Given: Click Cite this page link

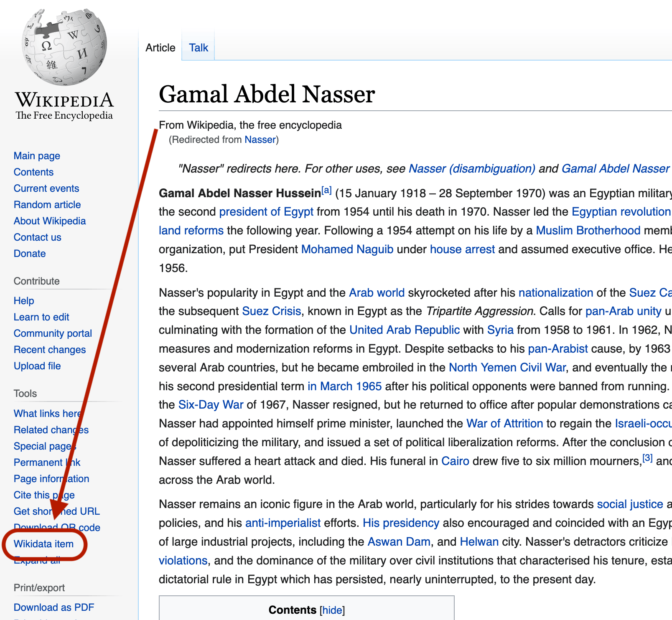Looking at the screenshot, I should tap(44, 495).
